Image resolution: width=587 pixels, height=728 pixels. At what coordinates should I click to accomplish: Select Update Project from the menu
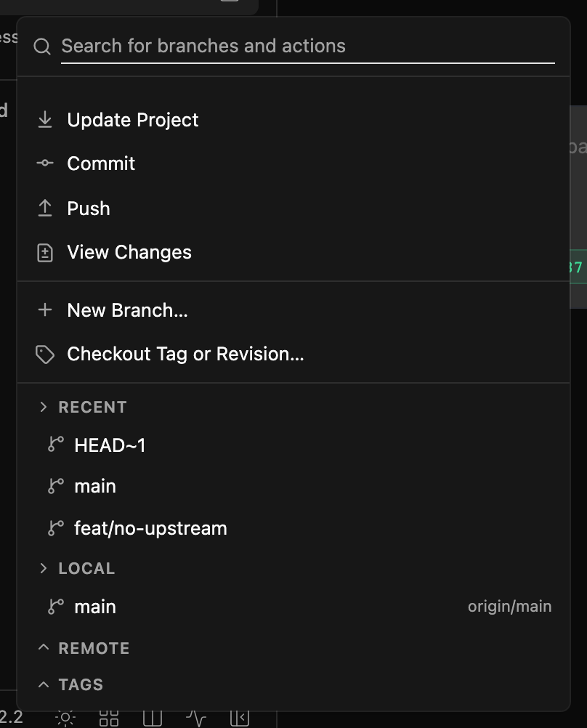(293, 120)
